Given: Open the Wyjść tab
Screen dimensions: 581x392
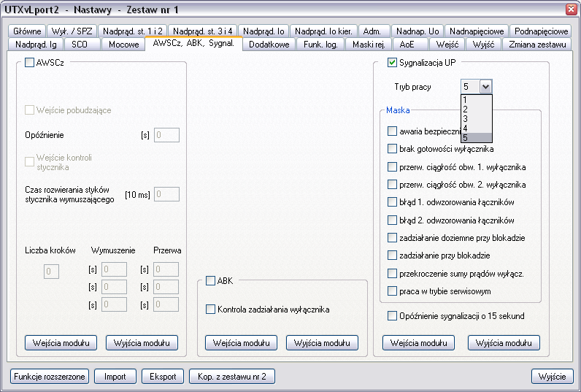Looking at the screenshot, I should pos(483,45).
